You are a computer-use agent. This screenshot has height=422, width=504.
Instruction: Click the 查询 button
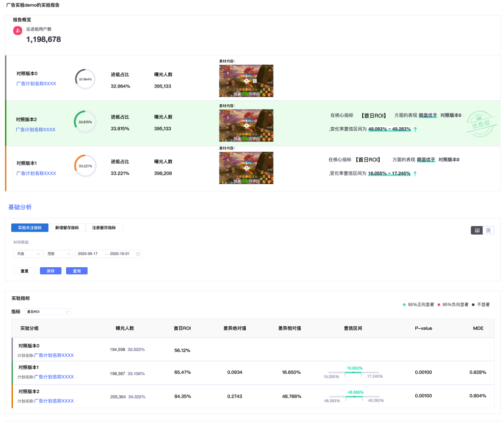click(76, 271)
